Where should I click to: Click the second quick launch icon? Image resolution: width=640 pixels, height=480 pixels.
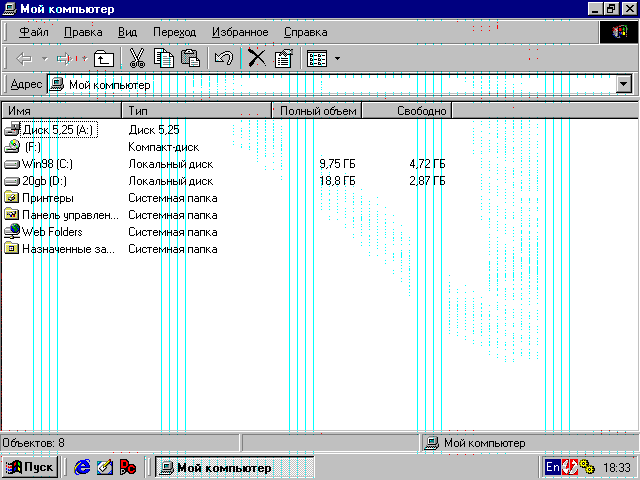(105, 467)
